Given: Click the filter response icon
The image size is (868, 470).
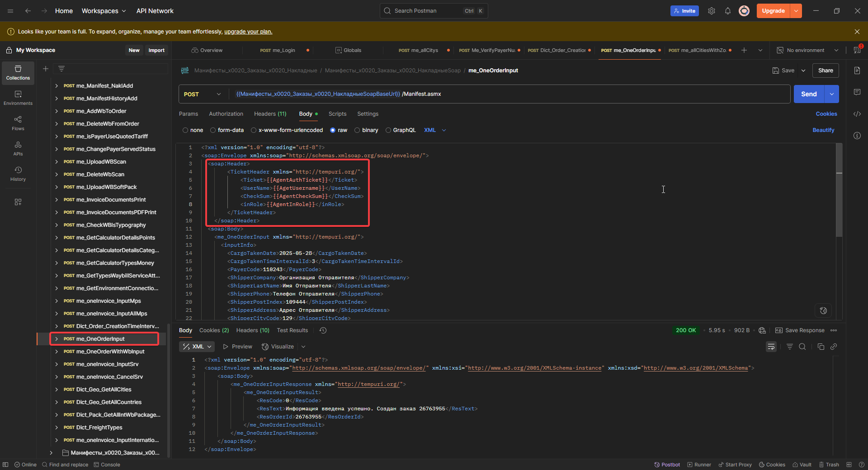Looking at the screenshot, I should click(x=790, y=347).
